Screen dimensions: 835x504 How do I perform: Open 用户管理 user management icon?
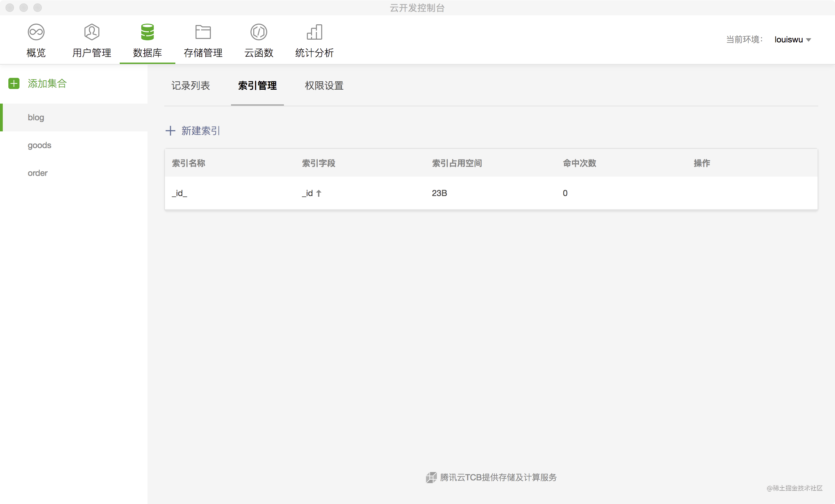92,32
